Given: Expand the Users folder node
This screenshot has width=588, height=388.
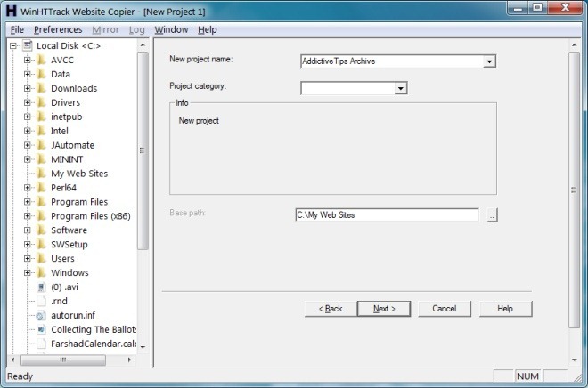Looking at the screenshot, I should (x=27, y=258).
